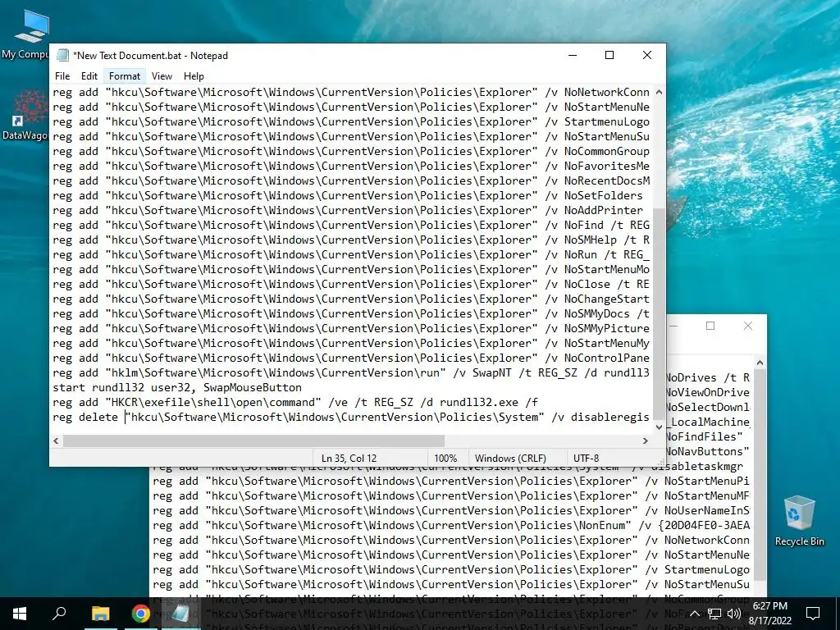Click the line with NoSMMyPicture
Viewport: 840px width, 630px height.
pos(351,328)
